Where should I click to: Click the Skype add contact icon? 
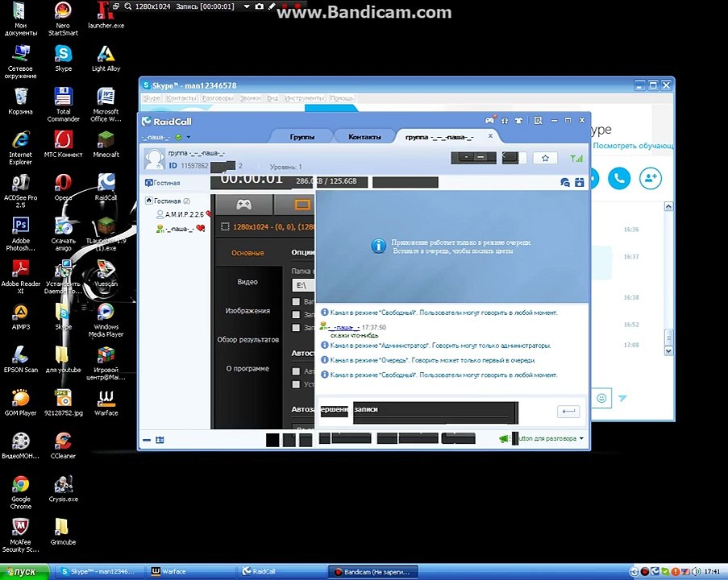[650, 178]
